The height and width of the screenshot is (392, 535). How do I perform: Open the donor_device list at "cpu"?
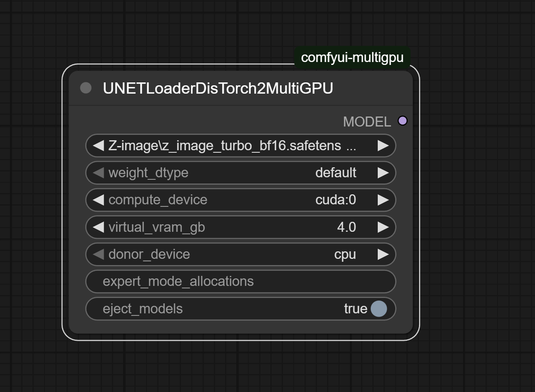coord(345,254)
